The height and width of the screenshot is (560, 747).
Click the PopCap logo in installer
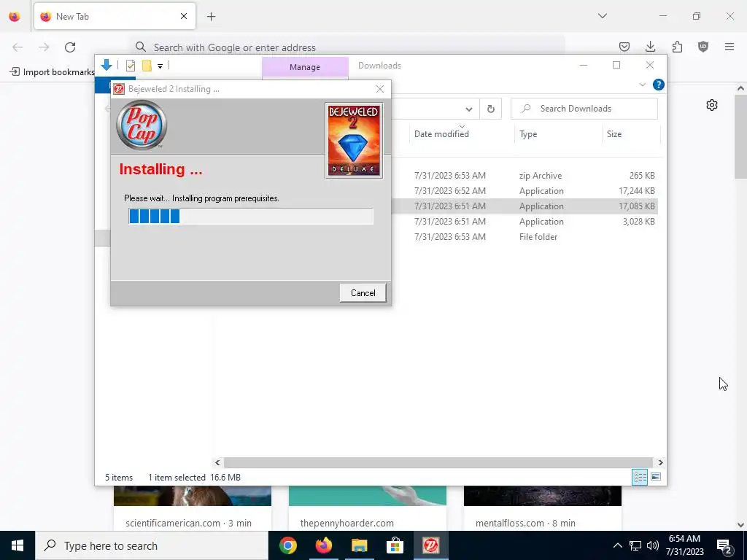click(x=142, y=125)
